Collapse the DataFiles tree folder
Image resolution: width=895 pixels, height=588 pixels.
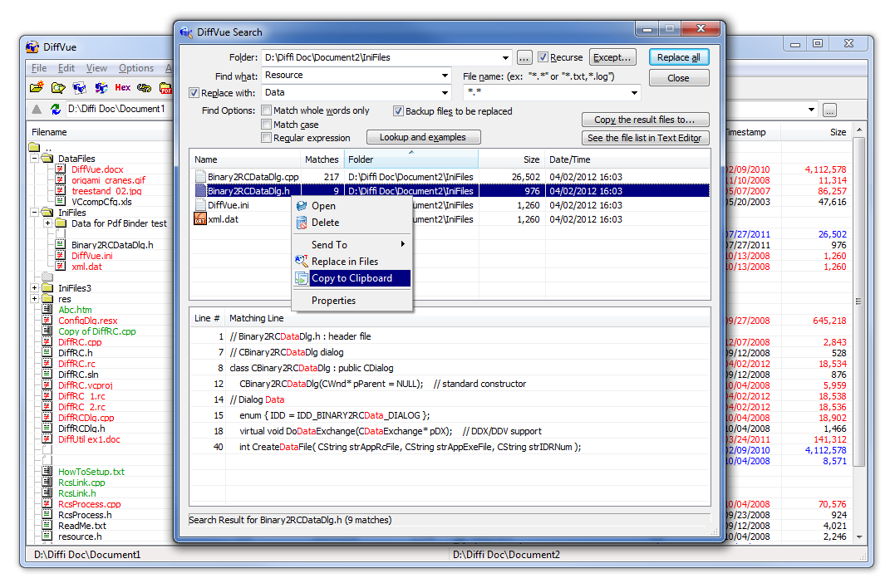(35, 158)
